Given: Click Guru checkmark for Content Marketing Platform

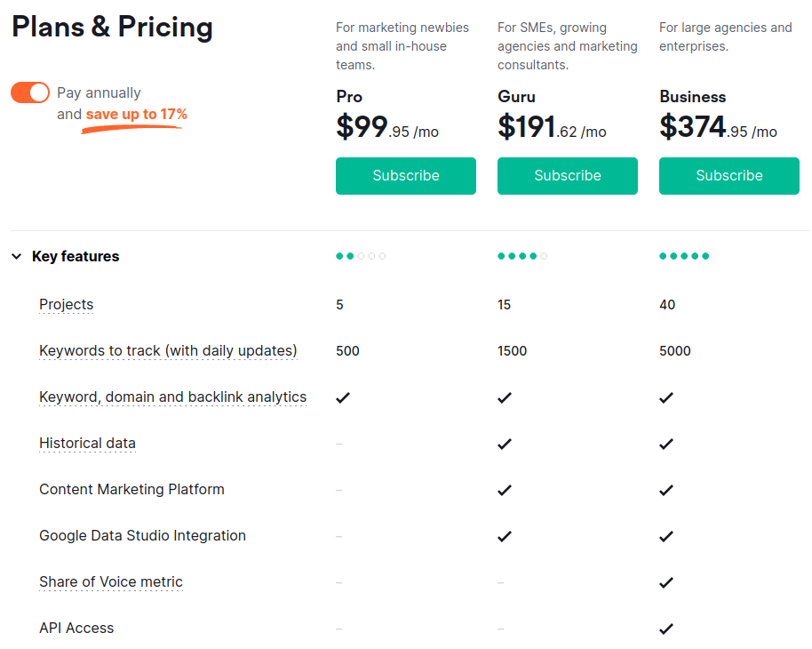Looking at the screenshot, I should [x=505, y=491].
